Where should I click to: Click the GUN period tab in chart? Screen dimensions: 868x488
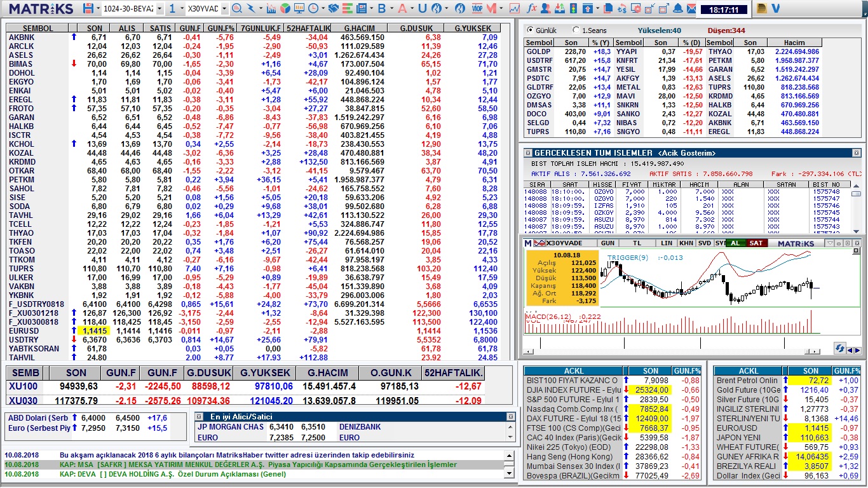(607, 243)
